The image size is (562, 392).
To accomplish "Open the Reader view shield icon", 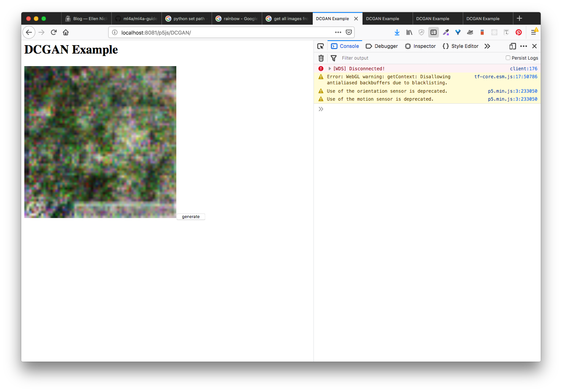I will pos(421,32).
